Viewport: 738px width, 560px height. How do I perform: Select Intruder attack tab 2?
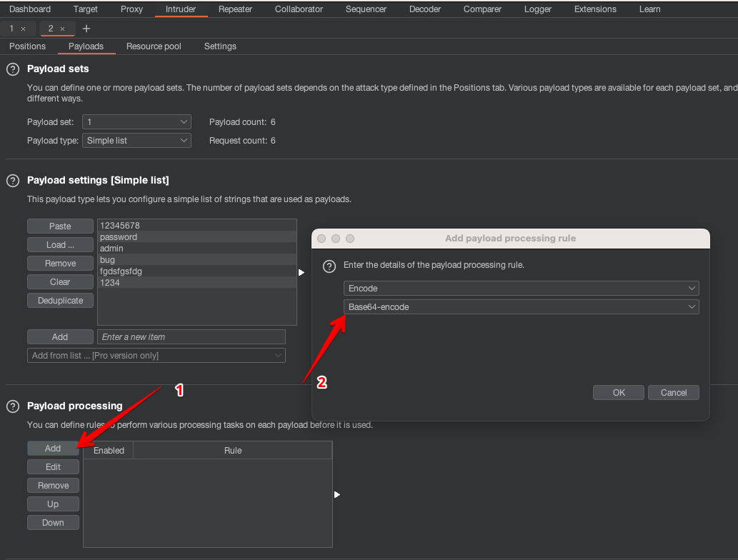coord(50,29)
